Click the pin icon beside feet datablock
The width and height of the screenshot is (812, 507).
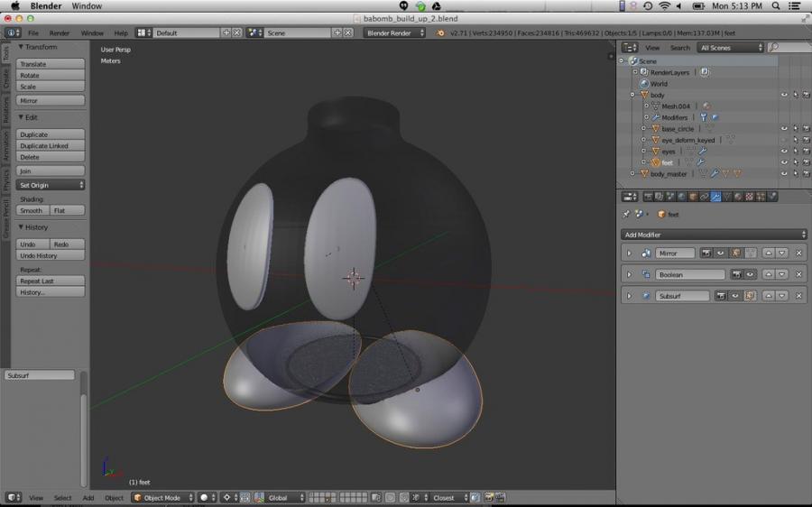(626, 214)
